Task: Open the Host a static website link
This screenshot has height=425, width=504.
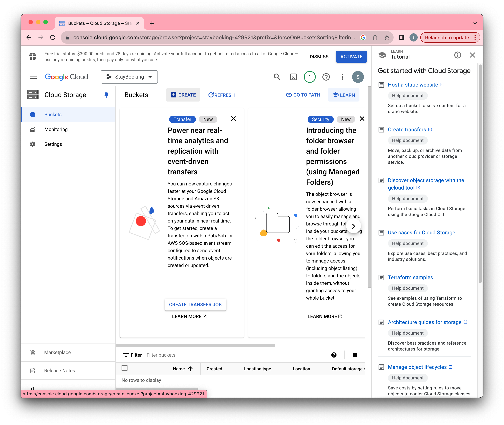Action: coord(413,84)
